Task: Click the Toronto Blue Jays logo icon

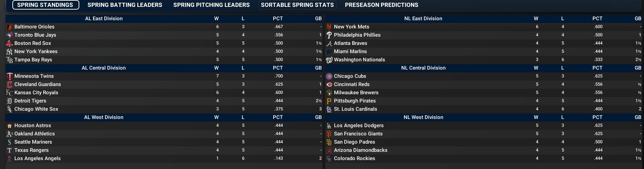Action: [x=10, y=35]
